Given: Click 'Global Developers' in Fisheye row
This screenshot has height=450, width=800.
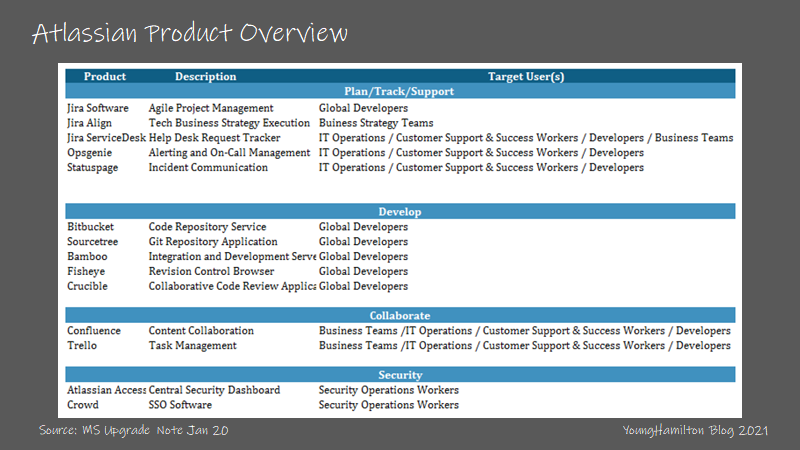Looking at the screenshot, I should click(363, 271).
